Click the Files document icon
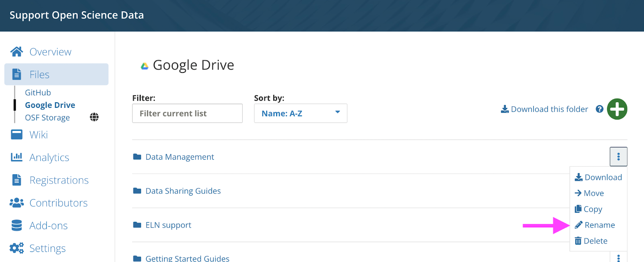Viewport: 644px width, 262px height. pos(17,74)
